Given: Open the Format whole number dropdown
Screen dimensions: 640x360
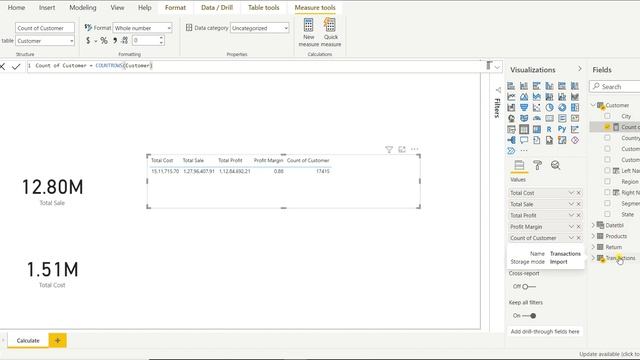Looking at the screenshot, I should coord(142,28).
